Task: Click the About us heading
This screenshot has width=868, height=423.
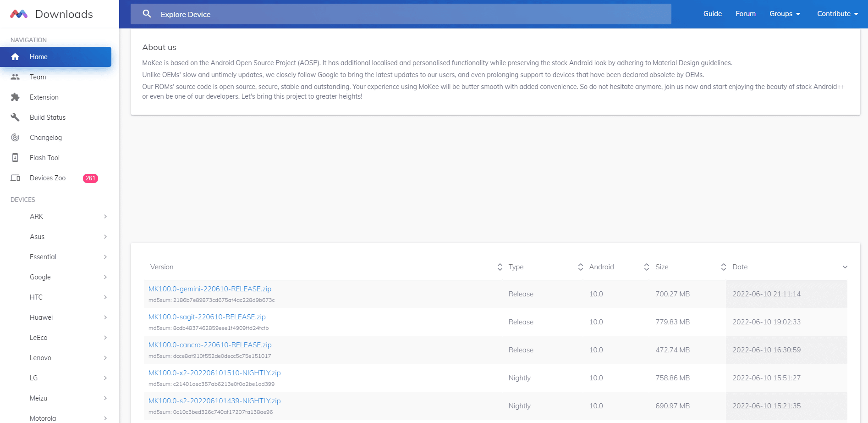Action: coord(159,47)
